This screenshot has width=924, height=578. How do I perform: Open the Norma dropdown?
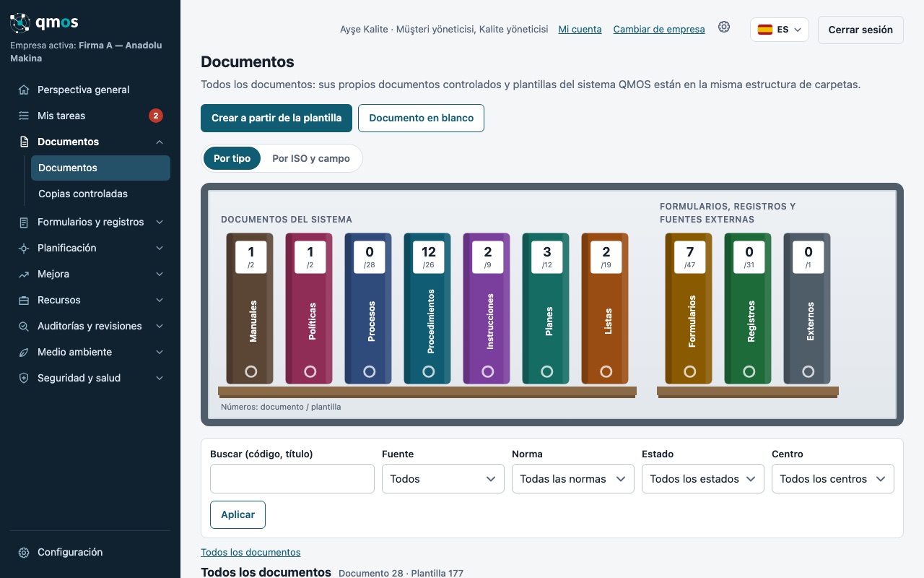(x=573, y=478)
